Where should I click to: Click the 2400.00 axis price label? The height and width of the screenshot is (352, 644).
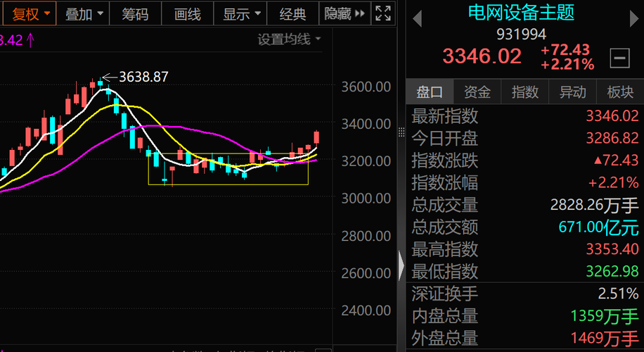tap(366, 310)
